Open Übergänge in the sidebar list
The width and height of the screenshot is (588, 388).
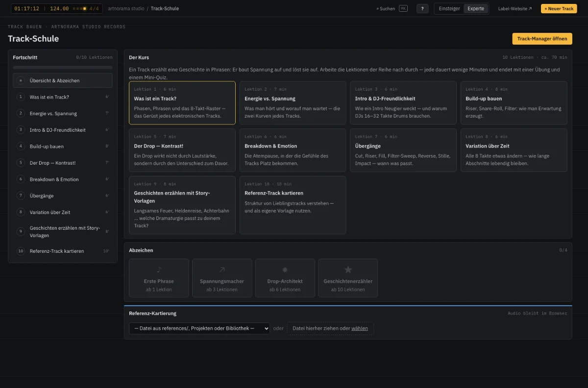coord(63,195)
